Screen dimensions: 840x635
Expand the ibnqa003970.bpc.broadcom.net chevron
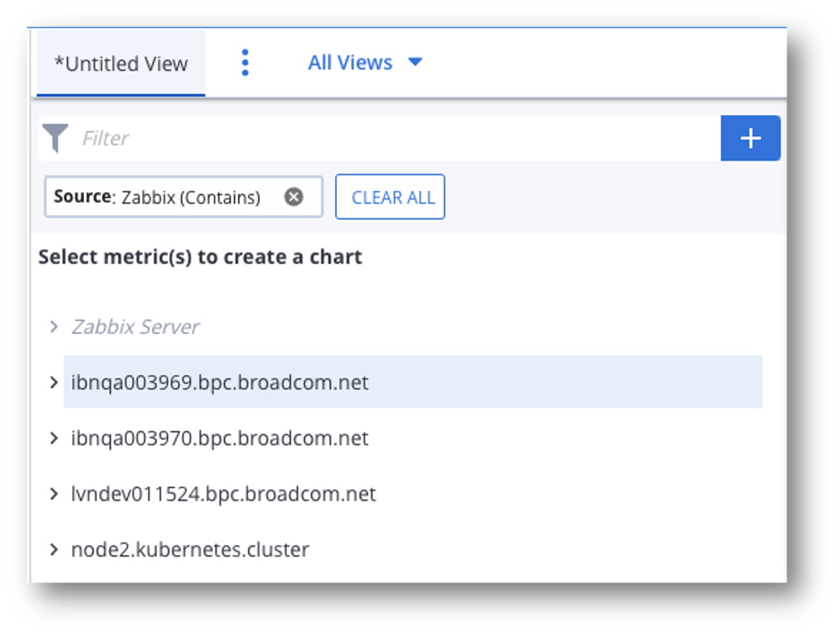click(54, 438)
